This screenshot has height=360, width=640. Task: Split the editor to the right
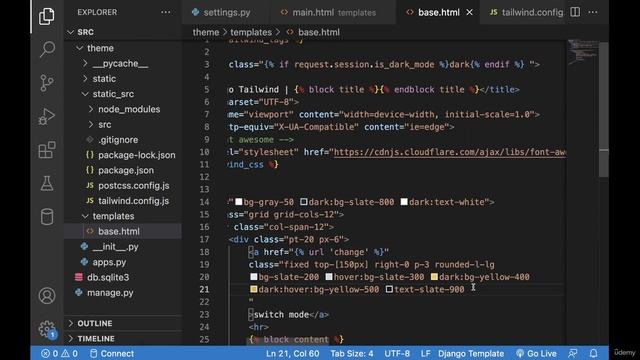pyautogui.click(x=575, y=12)
